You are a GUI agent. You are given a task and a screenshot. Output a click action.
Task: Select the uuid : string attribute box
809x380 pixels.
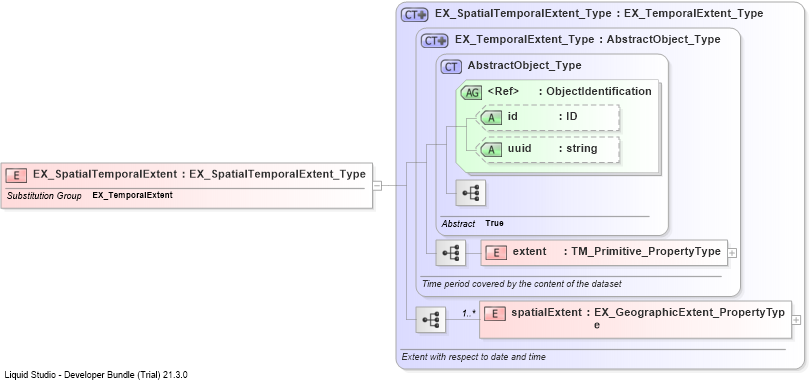tap(547, 150)
